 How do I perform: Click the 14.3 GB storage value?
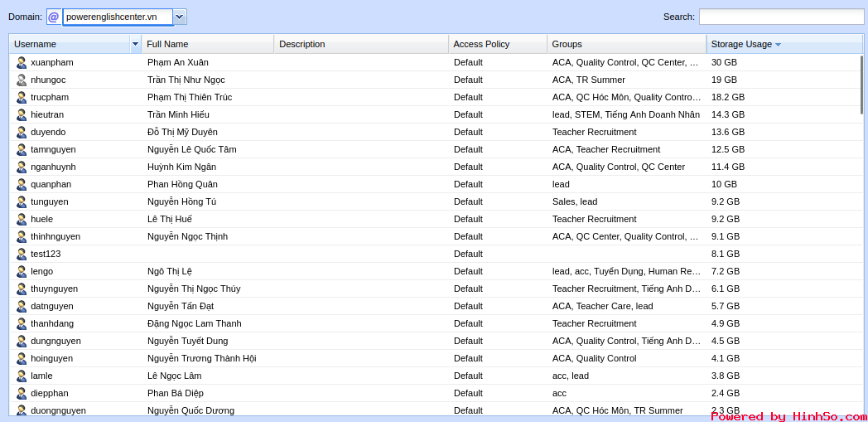coord(728,114)
